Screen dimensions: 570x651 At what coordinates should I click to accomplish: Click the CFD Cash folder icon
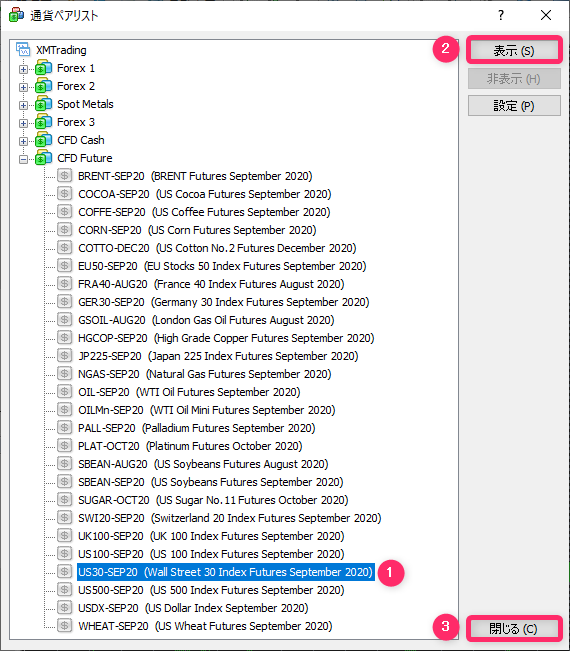click(44, 140)
